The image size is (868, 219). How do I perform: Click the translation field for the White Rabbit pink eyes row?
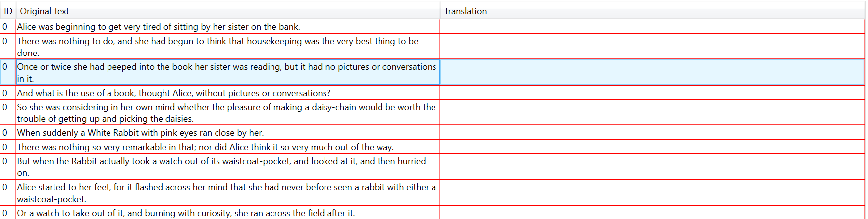(x=652, y=133)
